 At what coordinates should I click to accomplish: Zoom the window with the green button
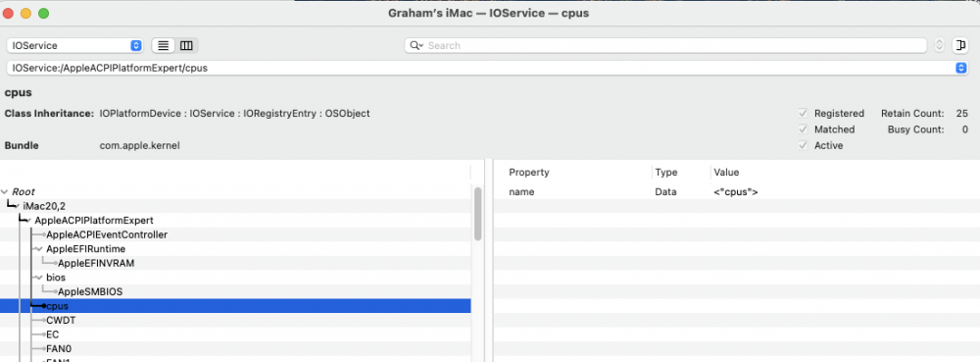coord(44,13)
